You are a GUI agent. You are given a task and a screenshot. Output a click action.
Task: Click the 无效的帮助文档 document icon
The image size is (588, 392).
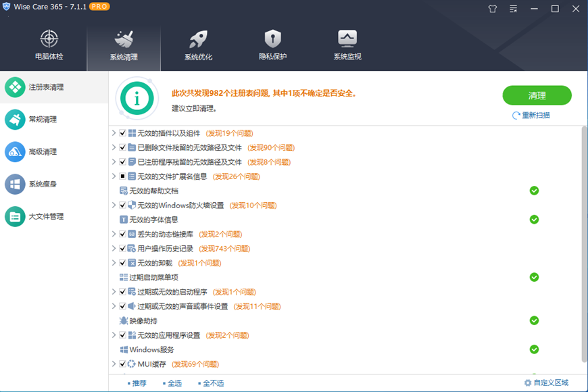(124, 191)
